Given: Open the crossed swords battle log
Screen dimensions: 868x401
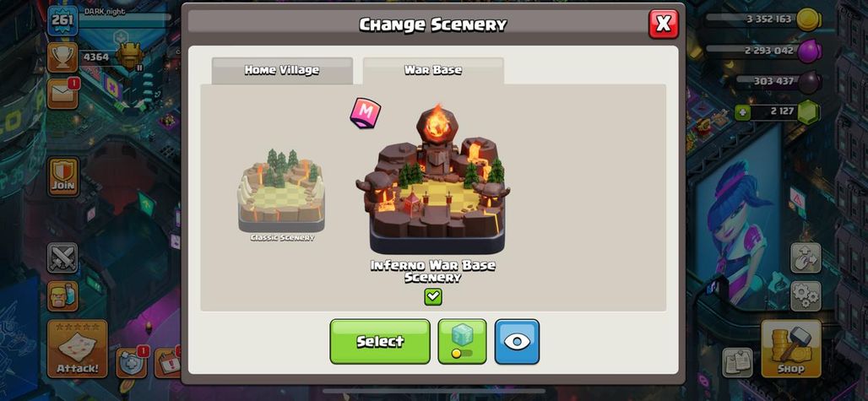Looking at the screenshot, I should point(62,257).
